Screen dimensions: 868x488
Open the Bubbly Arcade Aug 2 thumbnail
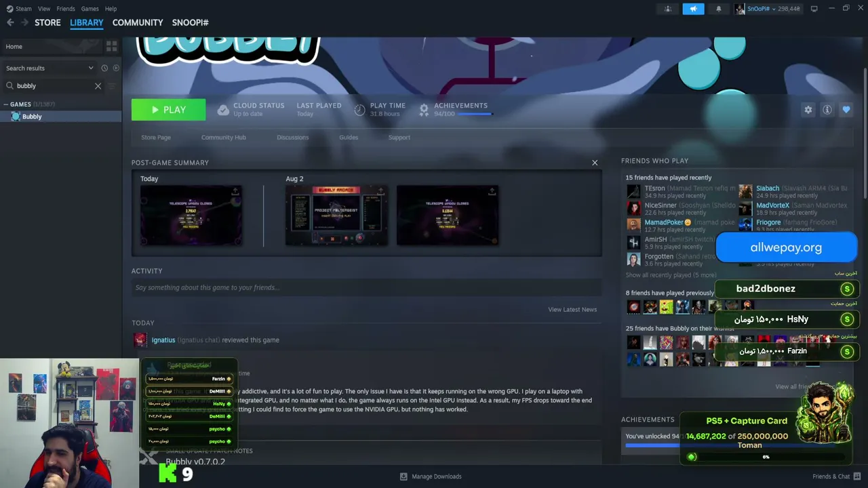click(336, 216)
